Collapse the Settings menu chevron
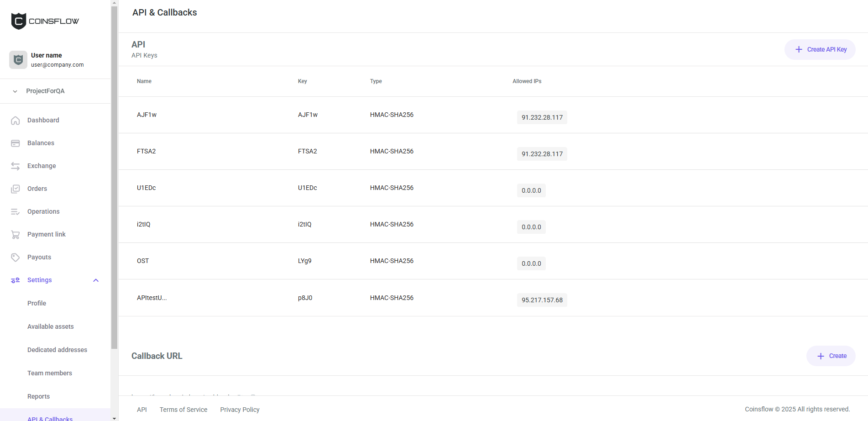Image resolution: width=868 pixels, height=421 pixels. (96, 280)
